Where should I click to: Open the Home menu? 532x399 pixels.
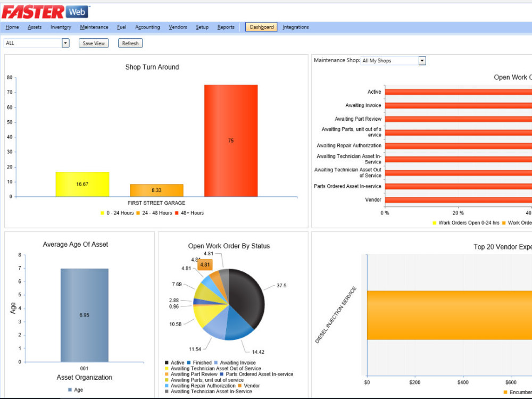[x=12, y=27]
